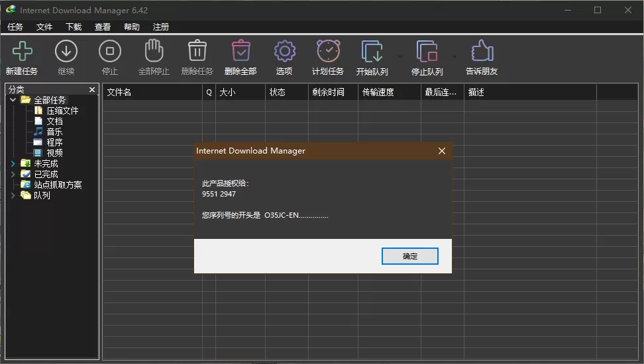Click the 删除全部 delete-completed icon
Screen dimensions: 644x364
point(241,51)
